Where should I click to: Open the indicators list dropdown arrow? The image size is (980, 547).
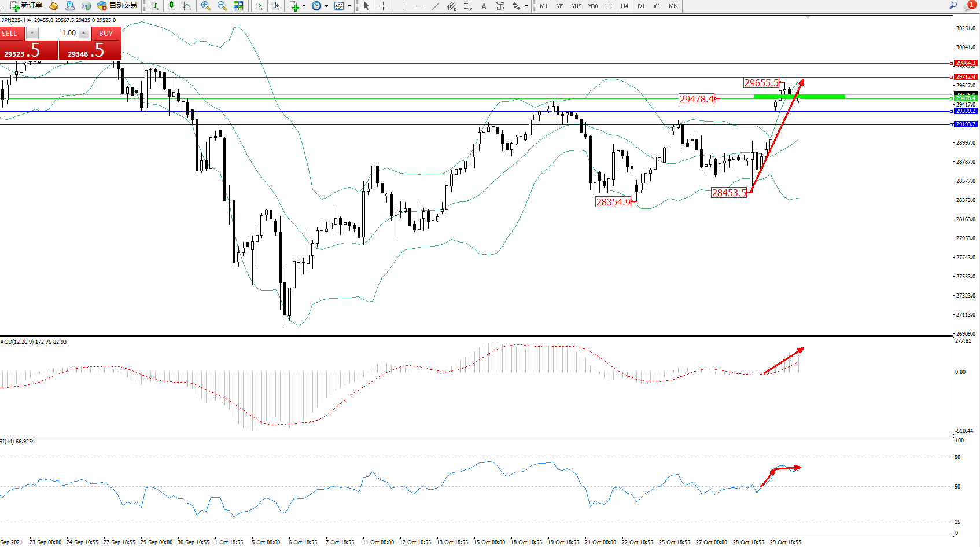point(304,6)
